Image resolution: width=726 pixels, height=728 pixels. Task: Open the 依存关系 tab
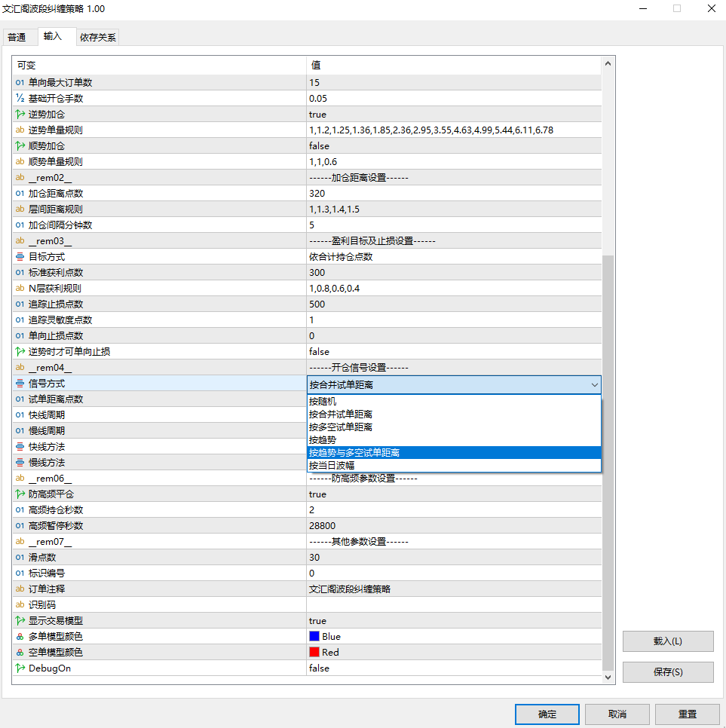tap(98, 37)
